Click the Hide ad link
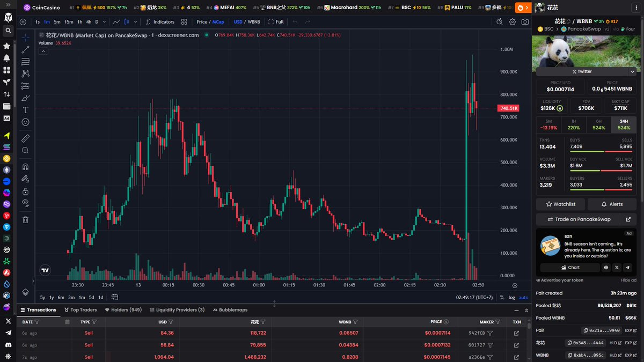The width and height of the screenshot is (644, 362). click(x=628, y=280)
